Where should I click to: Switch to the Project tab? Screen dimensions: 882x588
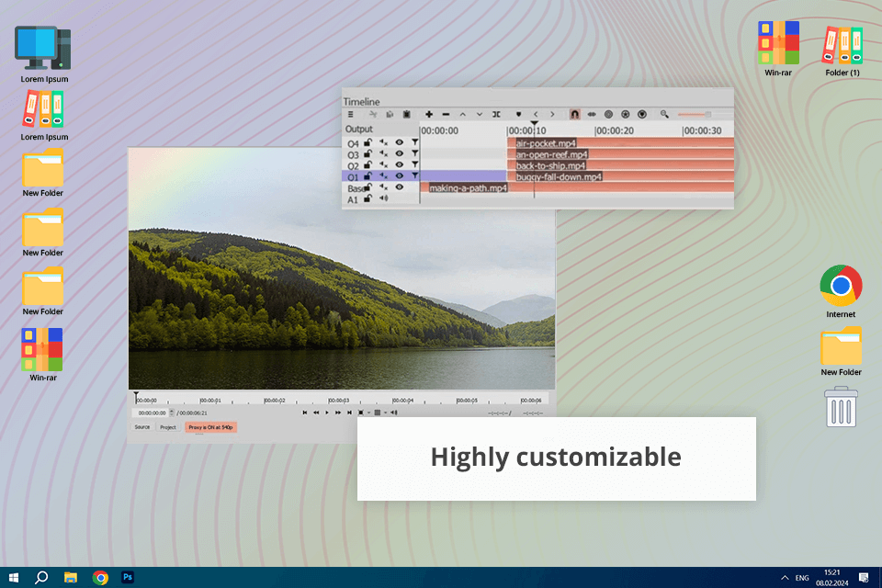[168, 427]
